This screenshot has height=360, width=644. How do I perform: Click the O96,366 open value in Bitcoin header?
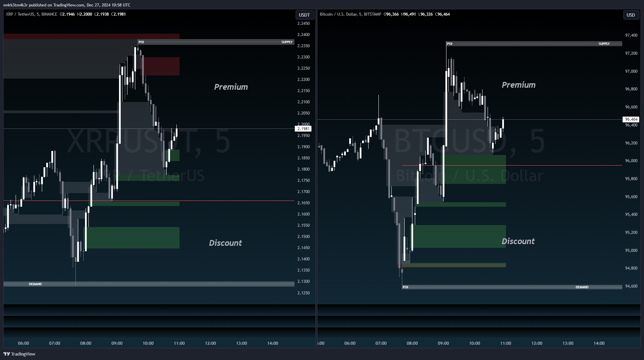pyautogui.click(x=391, y=14)
